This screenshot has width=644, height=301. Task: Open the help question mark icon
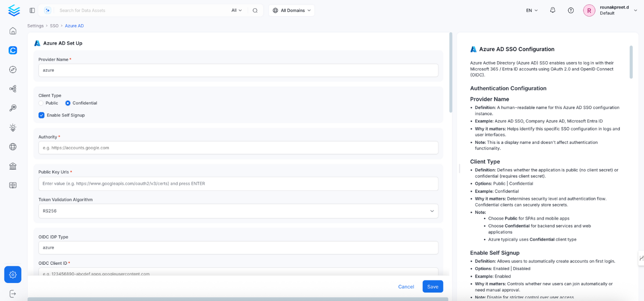point(571,10)
